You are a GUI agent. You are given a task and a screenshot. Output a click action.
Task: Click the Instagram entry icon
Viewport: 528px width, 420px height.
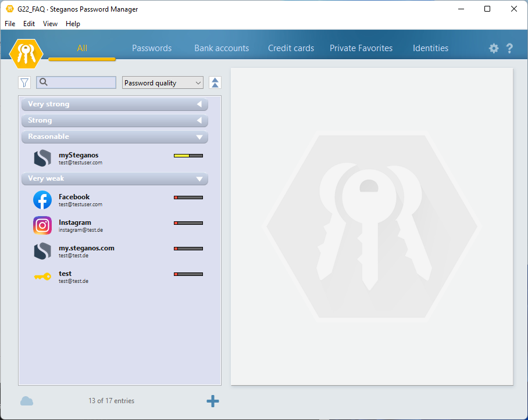[x=42, y=225]
